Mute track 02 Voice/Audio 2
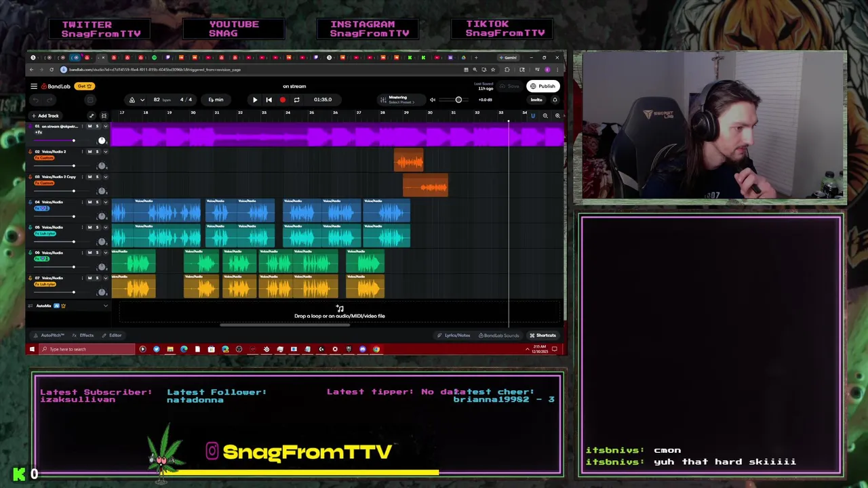The image size is (868, 488). click(x=90, y=152)
